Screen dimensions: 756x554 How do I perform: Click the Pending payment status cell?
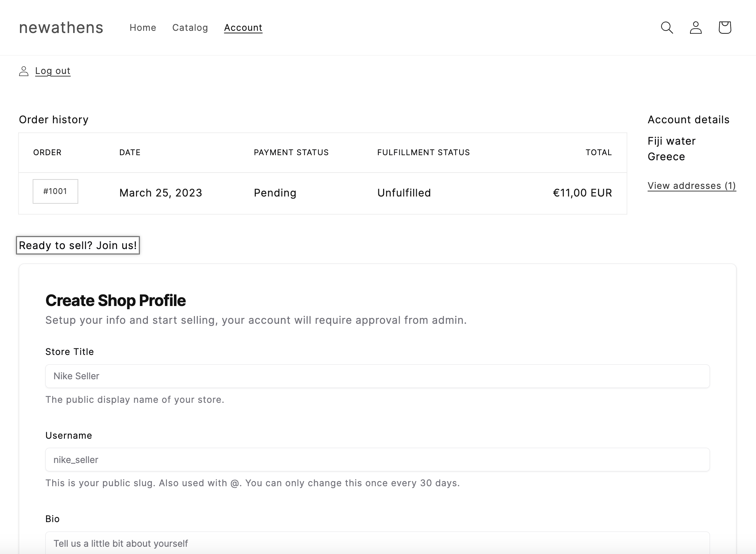[275, 193]
